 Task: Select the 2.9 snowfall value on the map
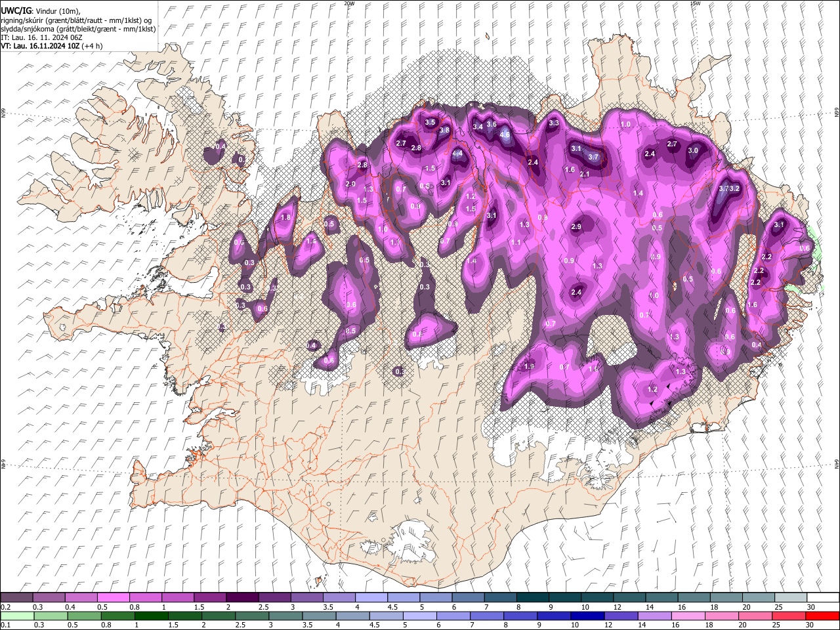click(576, 226)
